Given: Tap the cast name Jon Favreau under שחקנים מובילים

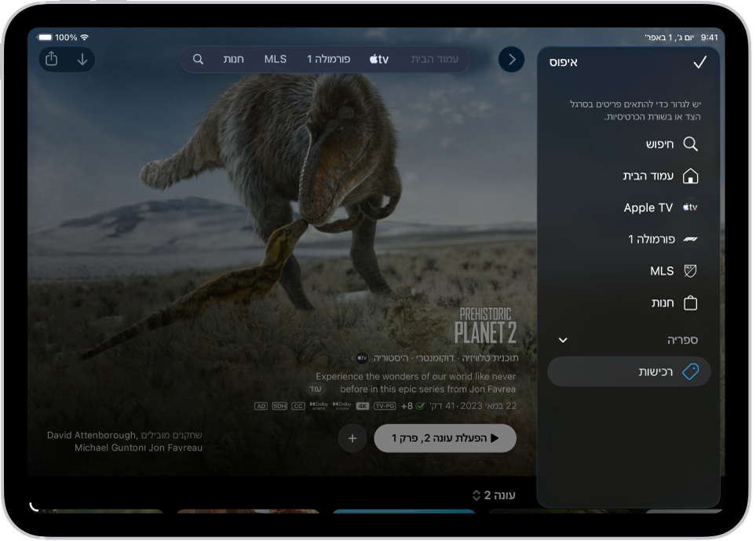Looking at the screenshot, I should point(176,448).
